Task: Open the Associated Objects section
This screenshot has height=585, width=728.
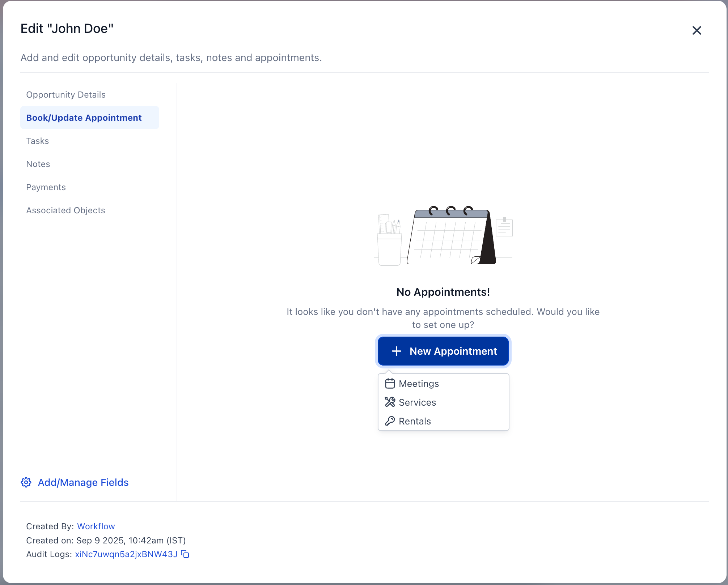Action: click(65, 210)
